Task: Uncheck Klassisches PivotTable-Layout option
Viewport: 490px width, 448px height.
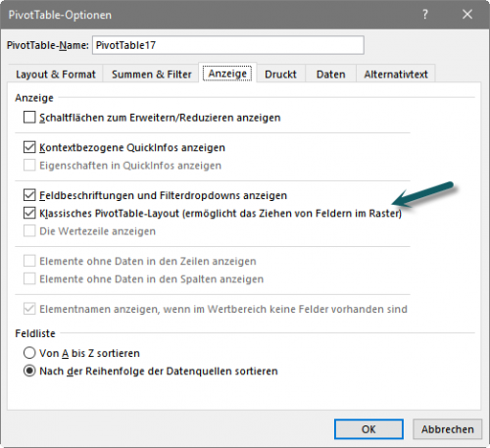Action: click(29, 213)
